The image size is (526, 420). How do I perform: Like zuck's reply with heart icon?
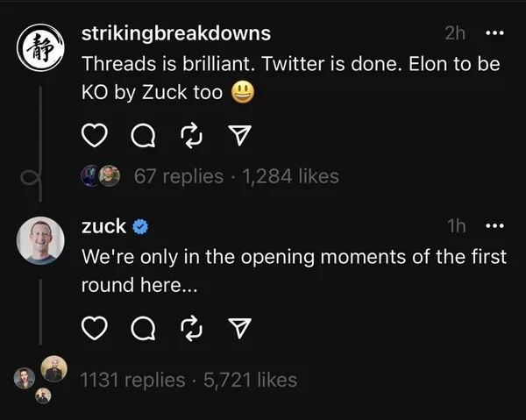[94, 329]
